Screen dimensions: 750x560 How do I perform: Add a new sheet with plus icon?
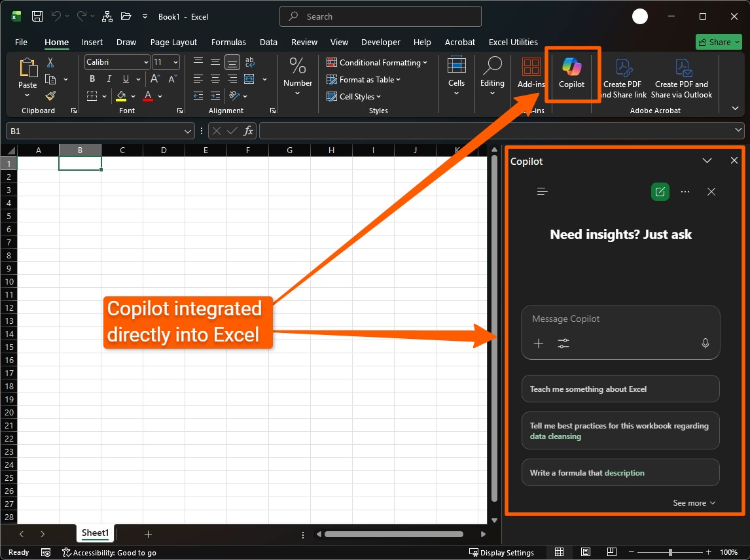(x=149, y=534)
